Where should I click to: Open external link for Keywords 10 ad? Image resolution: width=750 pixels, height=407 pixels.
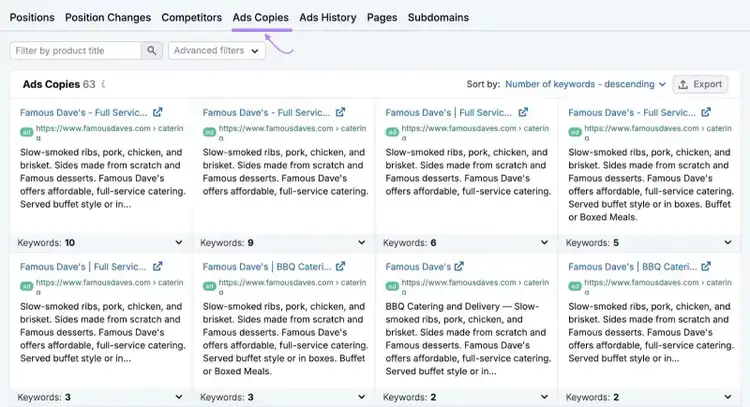[x=157, y=112]
